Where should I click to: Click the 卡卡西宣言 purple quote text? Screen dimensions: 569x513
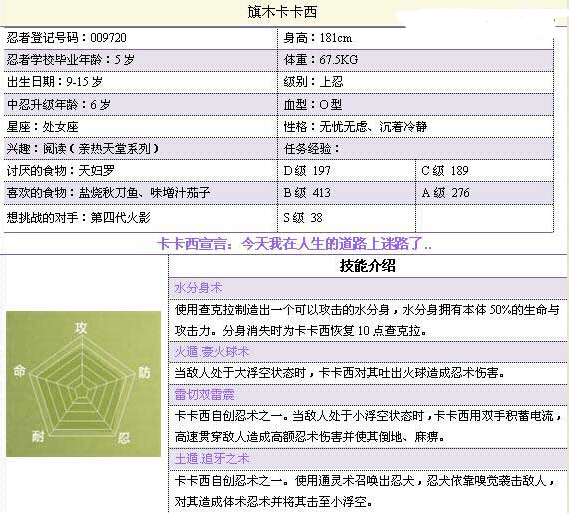[x=294, y=244]
